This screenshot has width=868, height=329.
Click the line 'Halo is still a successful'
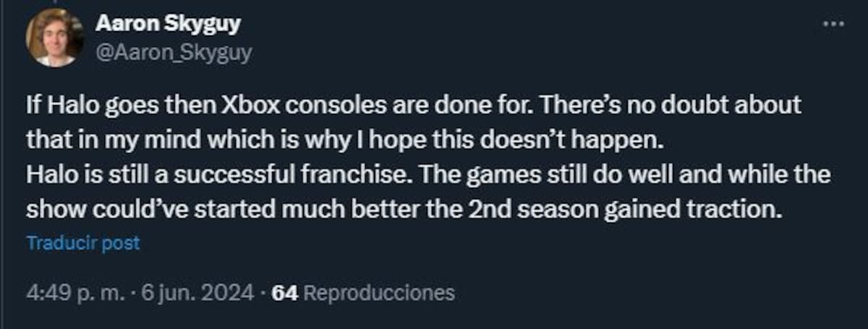click(x=428, y=176)
